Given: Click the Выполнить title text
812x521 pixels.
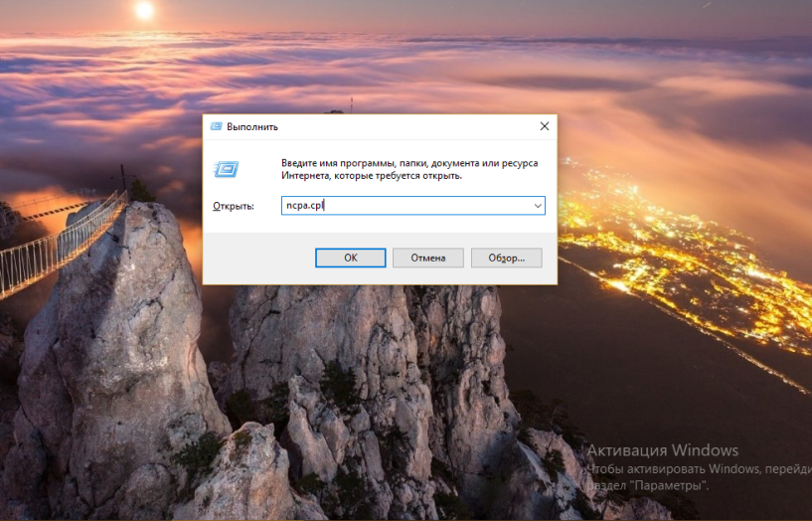Looking at the screenshot, I should pyautogui.click(x=252, y=127).
